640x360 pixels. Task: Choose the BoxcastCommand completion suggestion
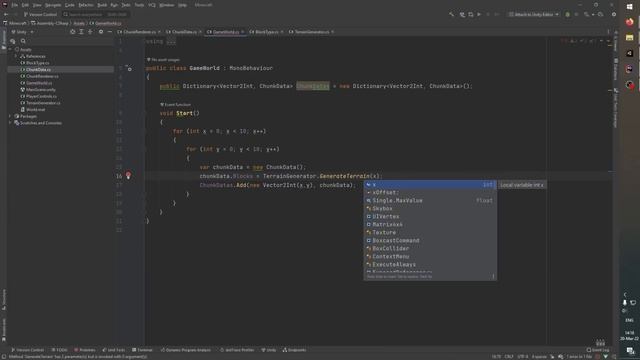pos(430,240)
